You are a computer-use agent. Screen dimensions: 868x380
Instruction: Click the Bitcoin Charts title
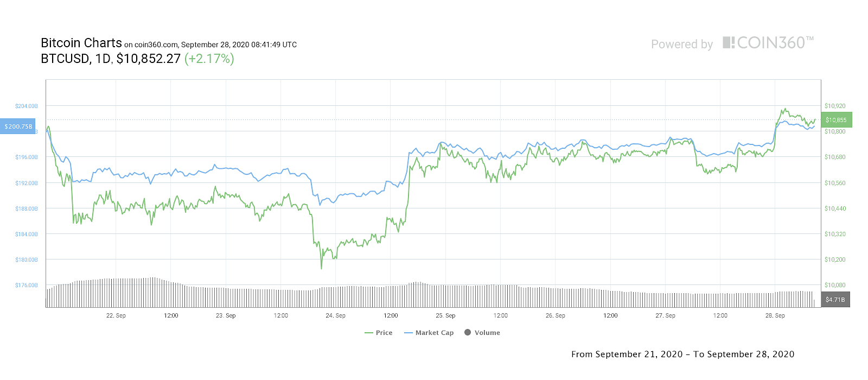pyautogui.click(x=81, y=43)
